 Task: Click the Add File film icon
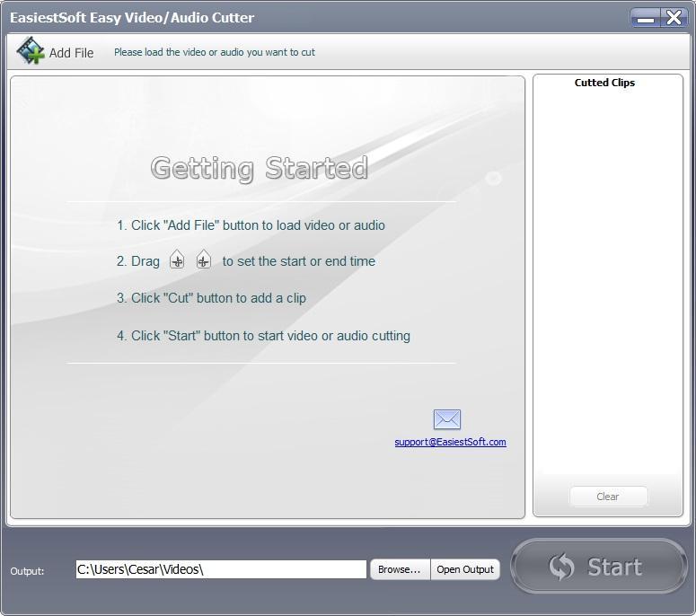tap(31, 51)
